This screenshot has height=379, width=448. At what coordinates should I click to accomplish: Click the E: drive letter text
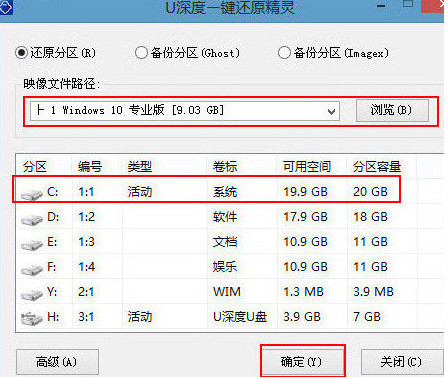pyautogui.click(x=52, y=242)
